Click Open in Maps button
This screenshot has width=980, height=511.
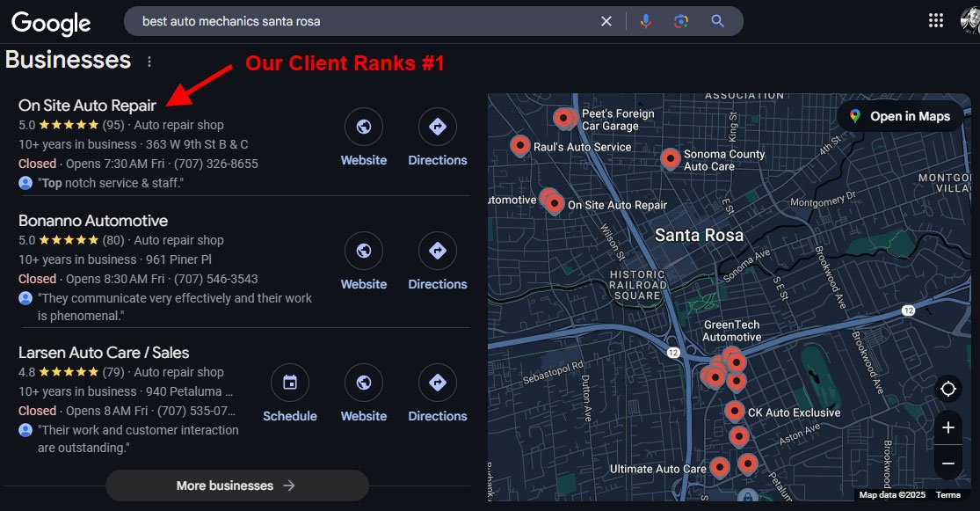900,116
